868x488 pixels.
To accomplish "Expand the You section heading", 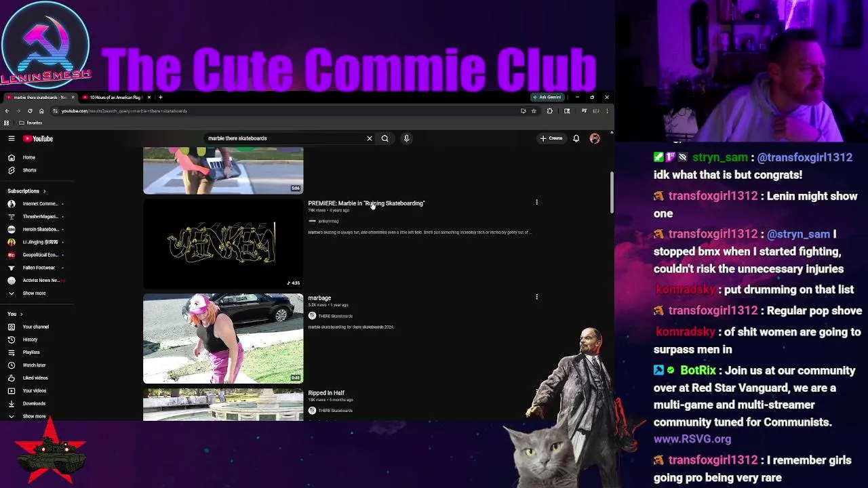I will (15, 314).
